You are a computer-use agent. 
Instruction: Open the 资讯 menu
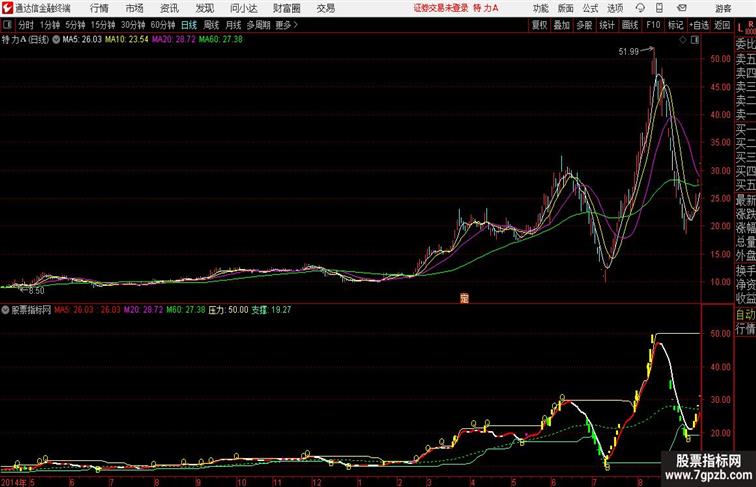pyautogui.click(x=169, y=8)
